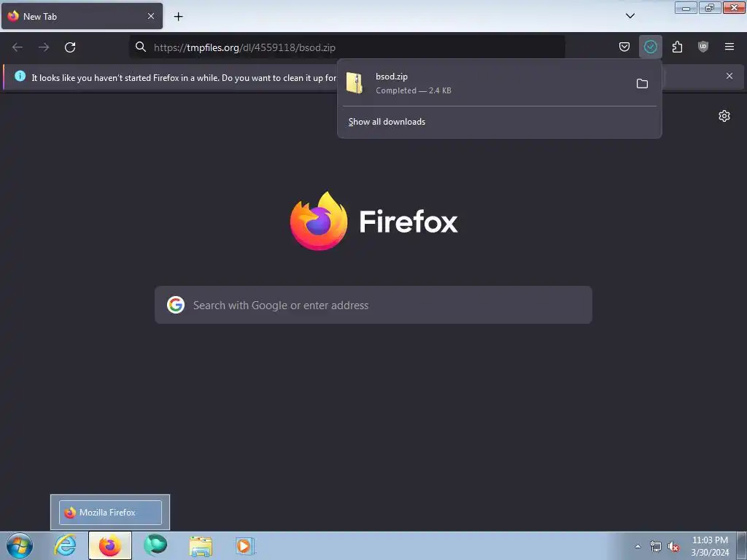This screenshot has height=560, width=747.
Task: Select the New Tab tab
Action: tap(82, 16)
